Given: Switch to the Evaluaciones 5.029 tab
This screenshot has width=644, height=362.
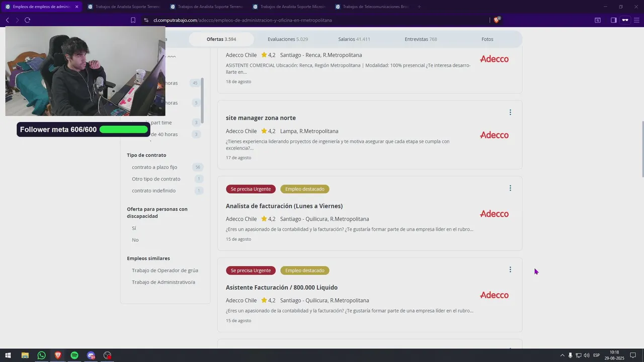Looking at the screenshot, I should click(288, 39).
